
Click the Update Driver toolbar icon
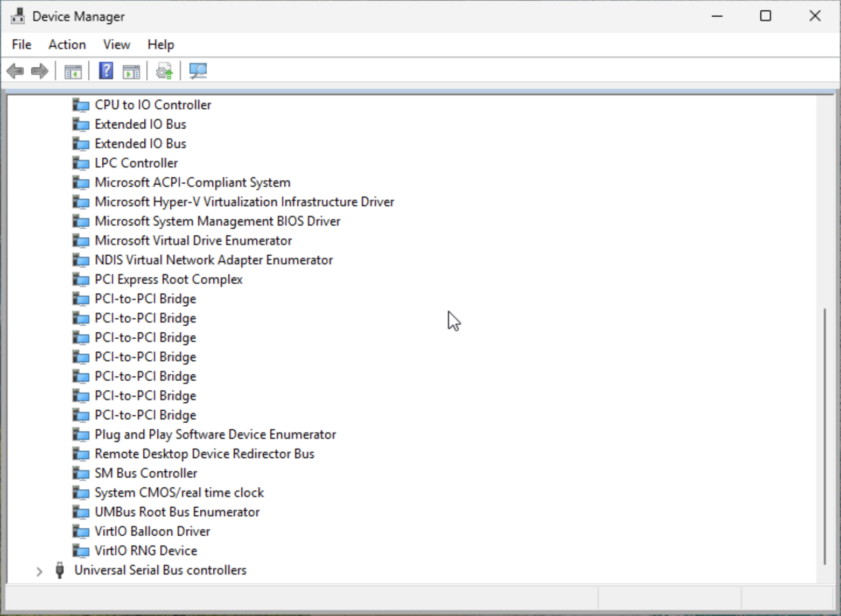[164, 71]
